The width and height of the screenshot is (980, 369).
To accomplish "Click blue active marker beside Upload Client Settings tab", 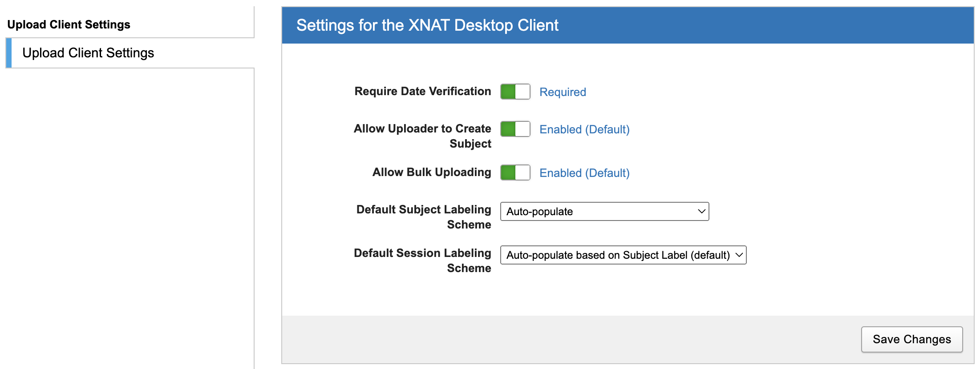I will [9, 53].
